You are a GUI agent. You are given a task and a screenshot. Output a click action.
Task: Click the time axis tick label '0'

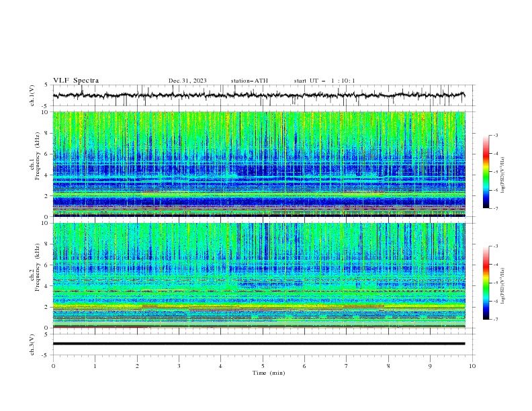pos(53,366)
